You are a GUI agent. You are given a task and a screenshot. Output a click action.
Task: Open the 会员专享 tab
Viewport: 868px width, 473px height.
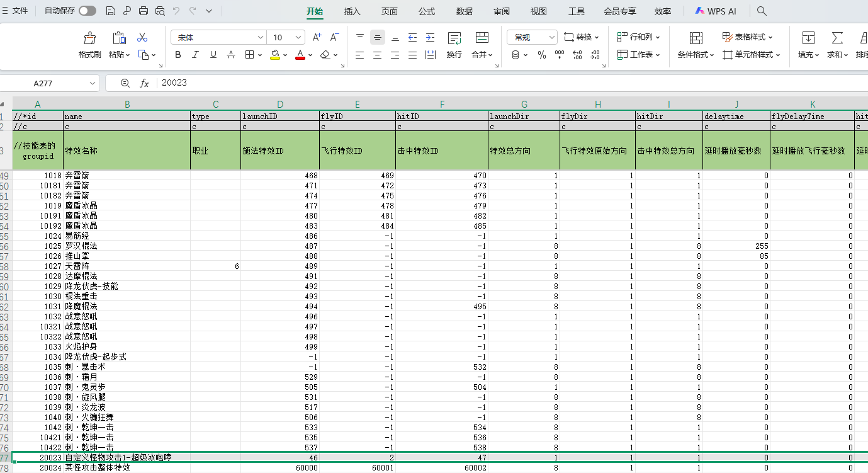tap(620, 11)
